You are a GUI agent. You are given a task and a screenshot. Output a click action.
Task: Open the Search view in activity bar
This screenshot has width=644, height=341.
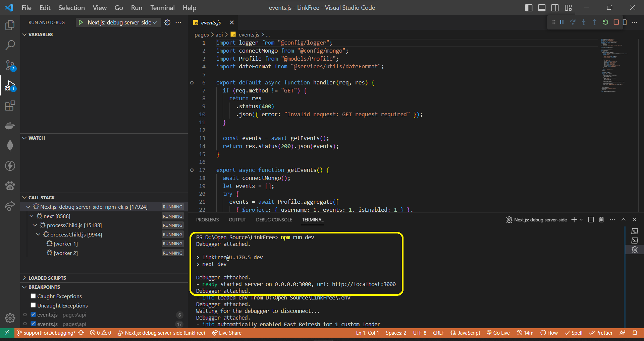10,45
